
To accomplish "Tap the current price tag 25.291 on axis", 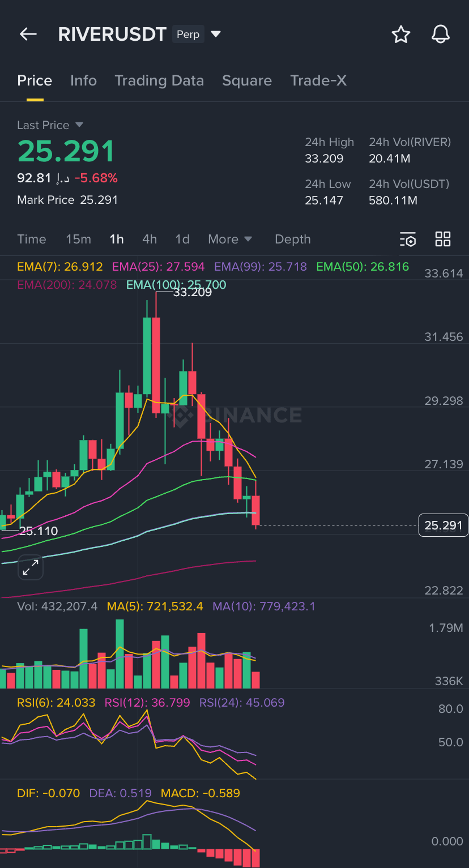I will [x=444, y=525].
